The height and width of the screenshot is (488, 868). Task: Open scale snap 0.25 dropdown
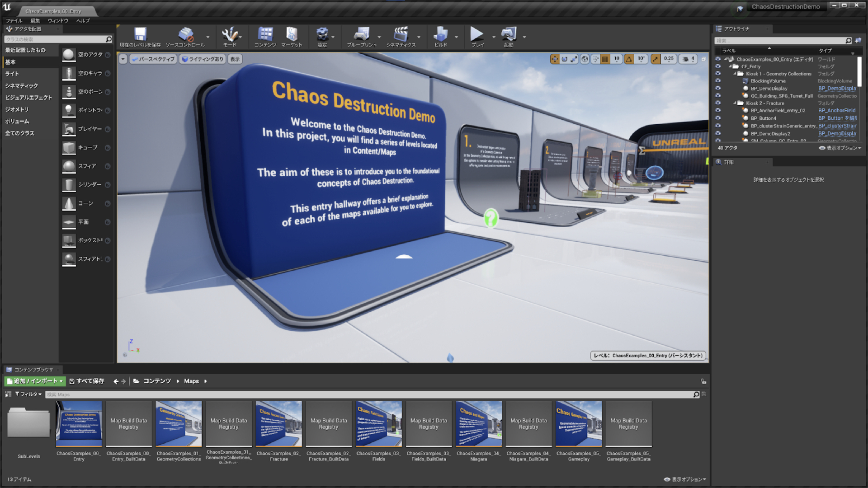(669, 59)
